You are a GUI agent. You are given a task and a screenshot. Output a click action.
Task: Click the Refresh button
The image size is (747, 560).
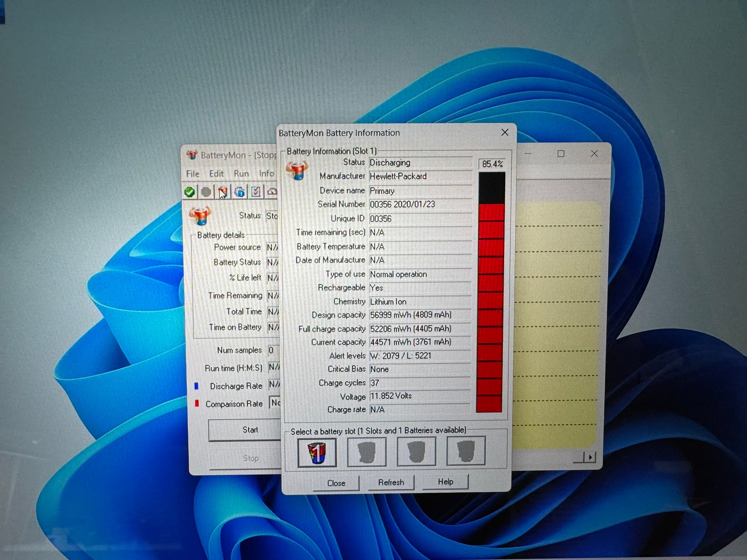pyautogui.click(x=391, y=482)
